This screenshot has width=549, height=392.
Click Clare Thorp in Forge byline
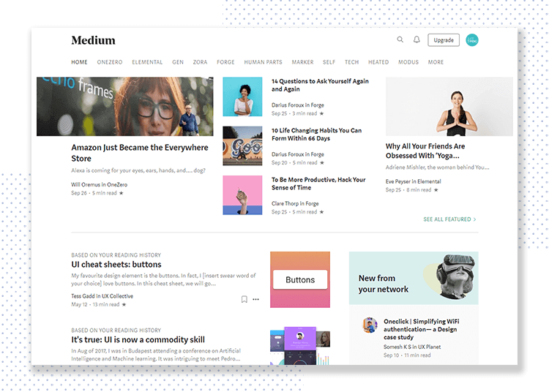pyautogui.click(x=295, y=203)
